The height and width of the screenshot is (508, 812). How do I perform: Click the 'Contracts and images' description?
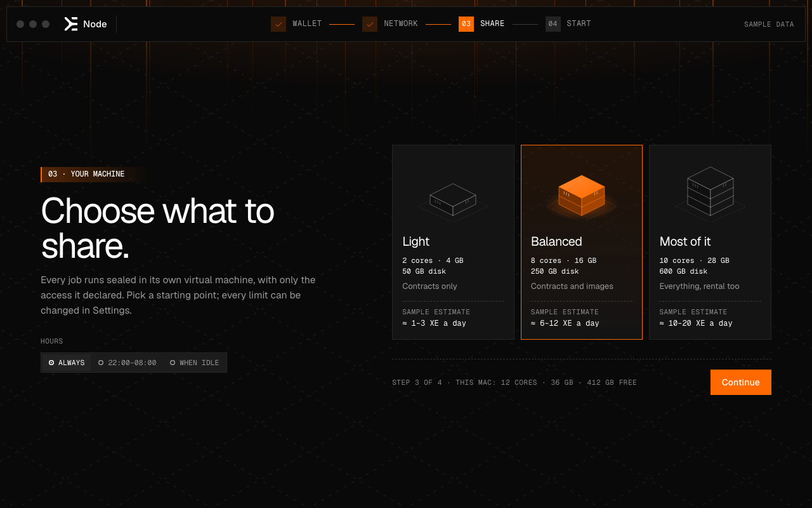tap(572, 286)
